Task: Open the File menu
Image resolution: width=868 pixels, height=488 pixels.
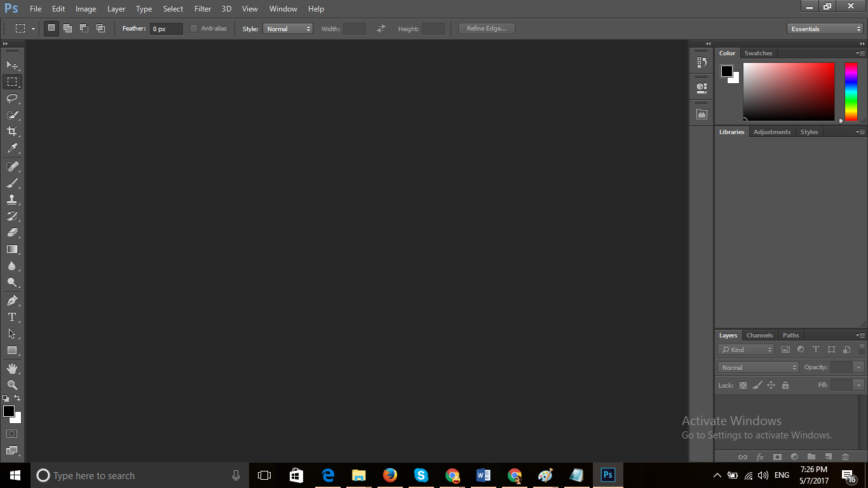Action: [36, 9]
